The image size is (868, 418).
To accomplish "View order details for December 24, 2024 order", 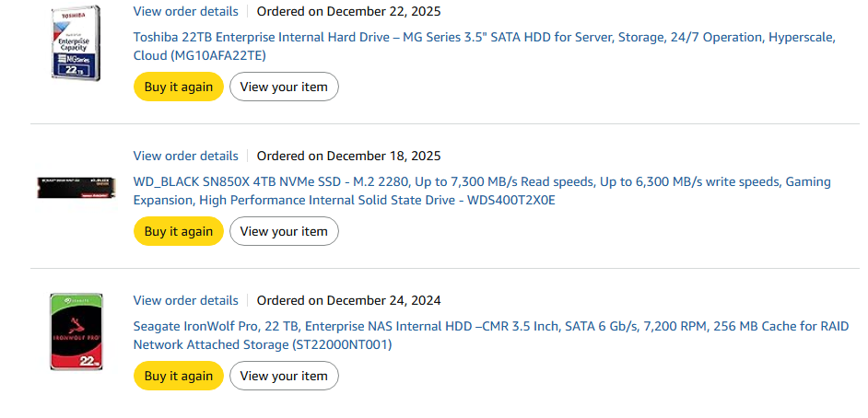I will [186, 301].
